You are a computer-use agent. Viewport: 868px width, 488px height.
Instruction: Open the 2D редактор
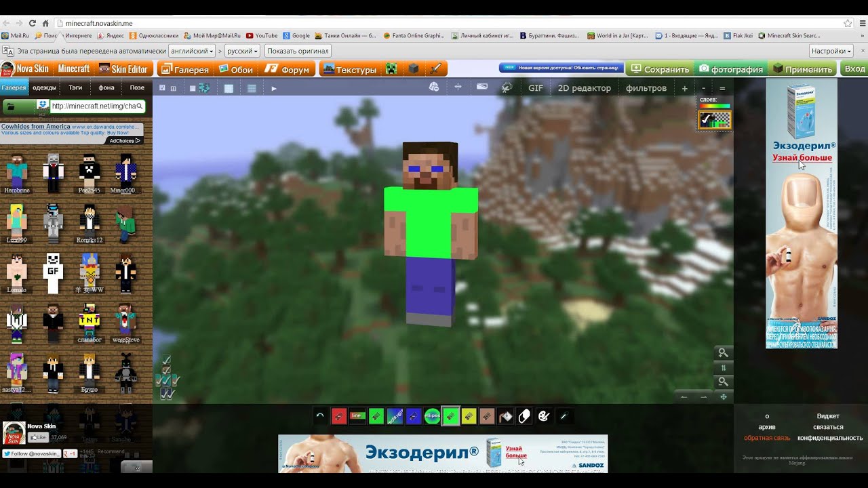point(585,88)
